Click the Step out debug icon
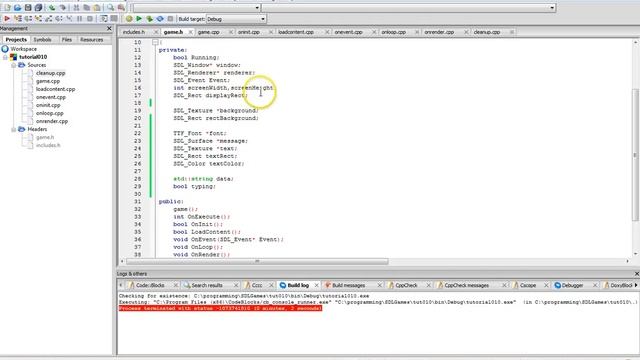The image size is (640, 360). pos(49,19)
